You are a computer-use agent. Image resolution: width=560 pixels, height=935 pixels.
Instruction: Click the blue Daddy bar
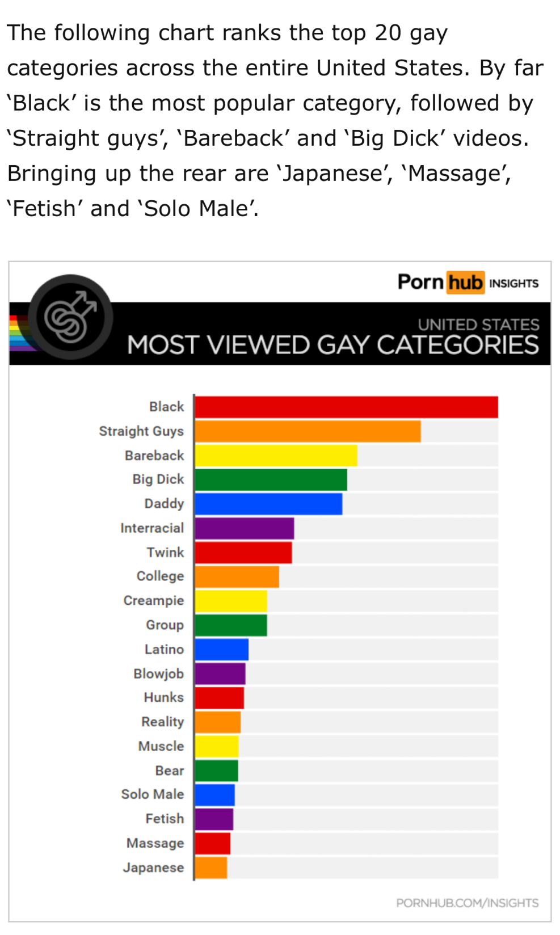tap(268, 504)
